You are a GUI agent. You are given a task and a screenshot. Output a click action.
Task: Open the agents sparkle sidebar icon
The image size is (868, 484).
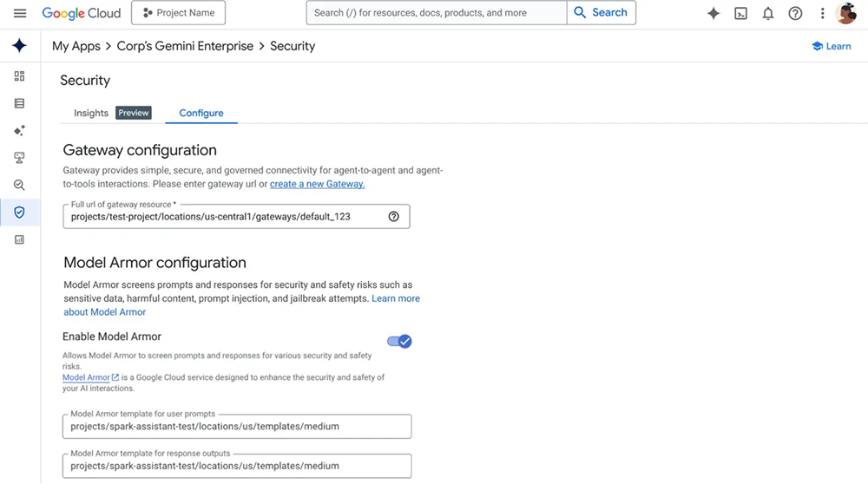(19, 131)
